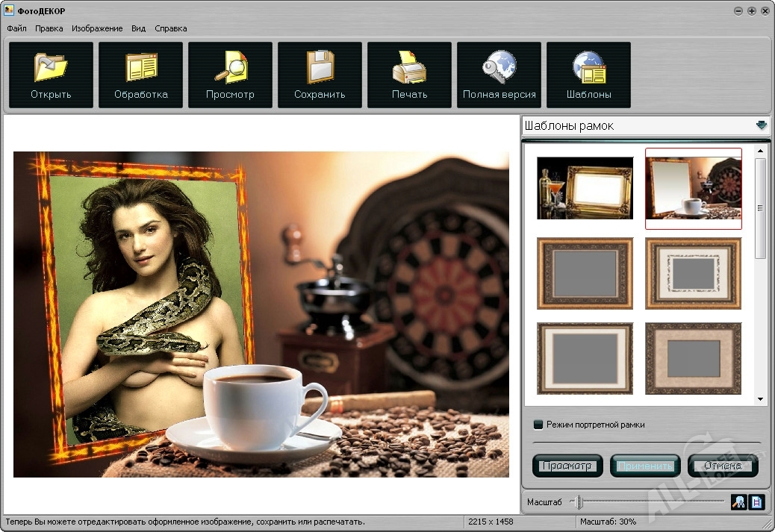Click the down arrow of the templates scrollbar
Image resolution: width=775 pixels, height=532 pixels.
pyautogui.click(x=761, y=399)
